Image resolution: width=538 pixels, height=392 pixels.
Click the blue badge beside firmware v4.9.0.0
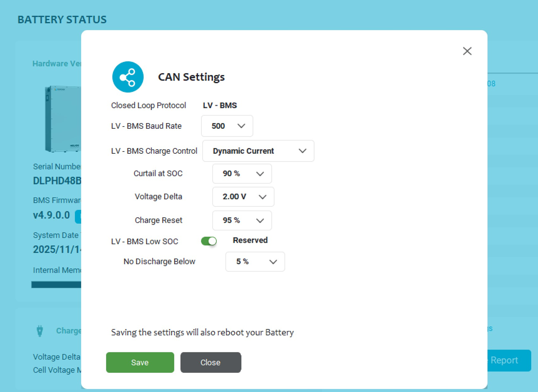click(78, 216)
